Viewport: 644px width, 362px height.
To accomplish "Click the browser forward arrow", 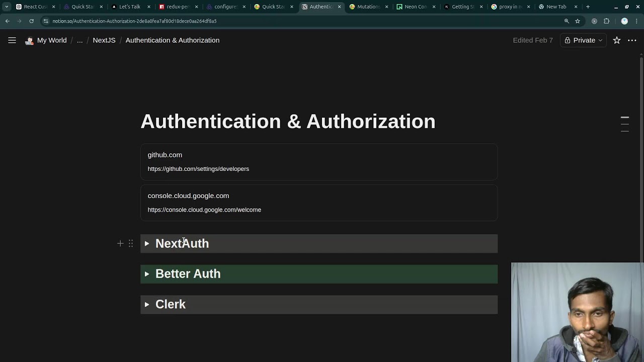I will [x=19, y=21].
